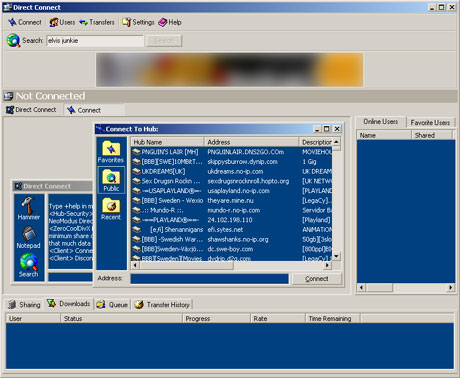Click address 24.102.198.110
The image size is (460, 378).
(230, 220)
